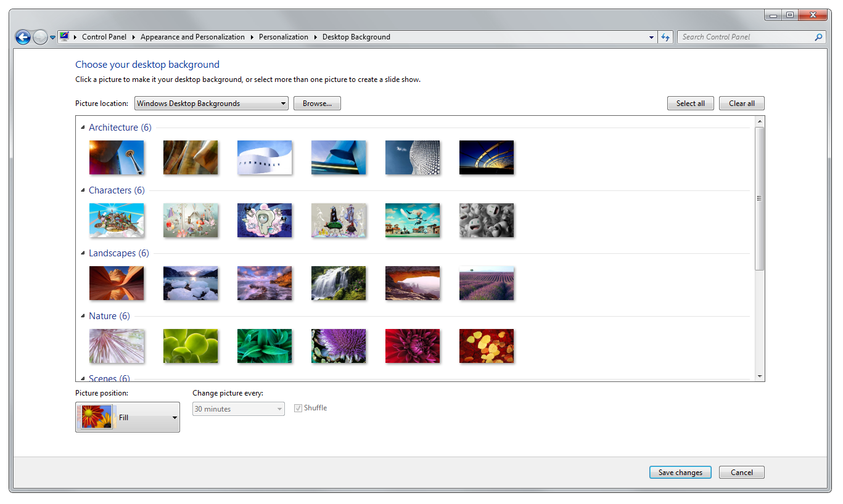Click the Desktop Background icon in the address bar
843x504 pixels.
64,36
